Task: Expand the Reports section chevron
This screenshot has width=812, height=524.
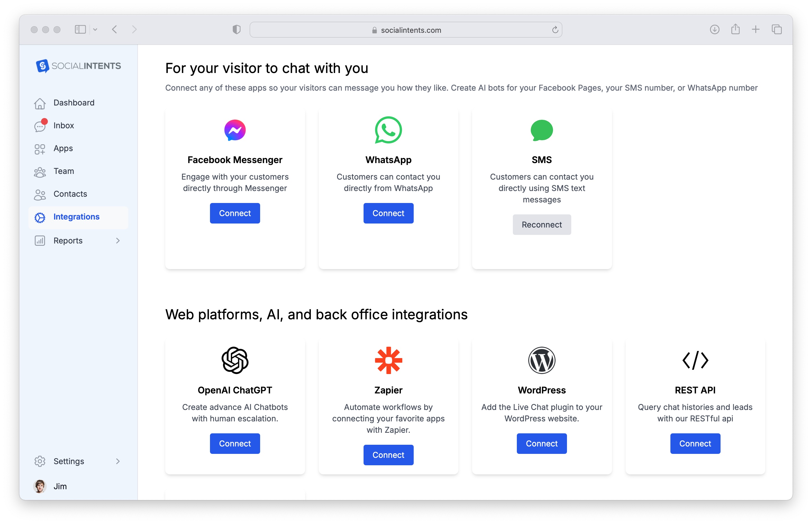Action: pos(118,241)
